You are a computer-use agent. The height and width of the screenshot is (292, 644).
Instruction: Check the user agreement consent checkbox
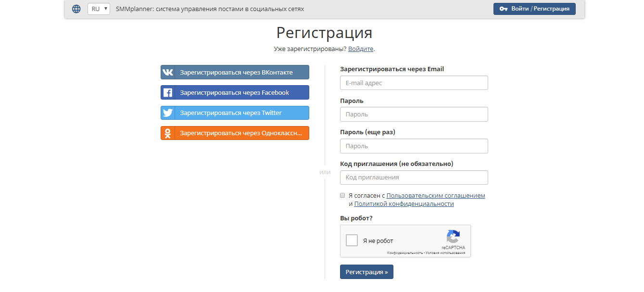click(x=342, y=196)
